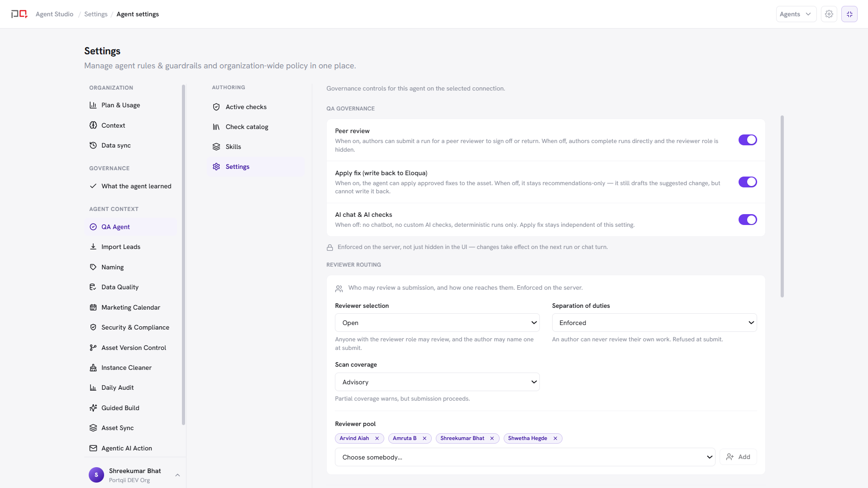Click the collapse view icon in top bar

[849, 14]
